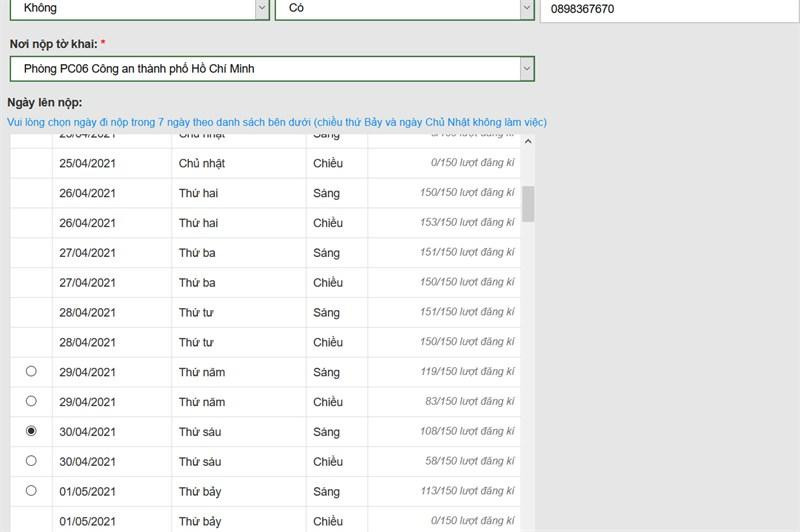Click the '153/150 lượt đăng kí' cell
800x532 pixels.
click(467, 222)
